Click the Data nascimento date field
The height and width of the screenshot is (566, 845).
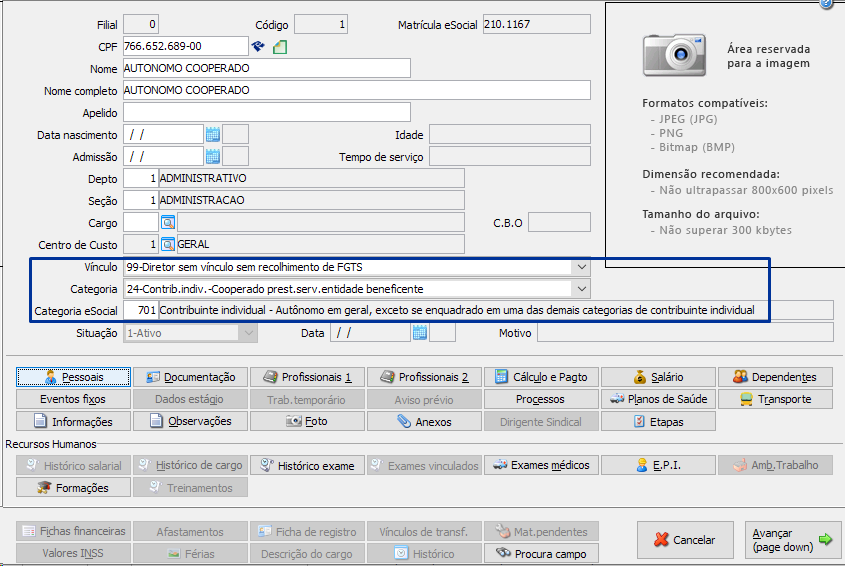[x=163, y=134]
